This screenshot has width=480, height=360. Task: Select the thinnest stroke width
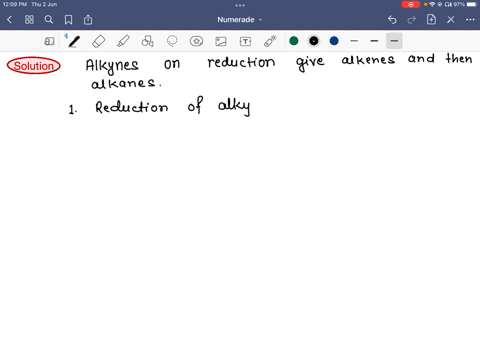coord(354,41)
